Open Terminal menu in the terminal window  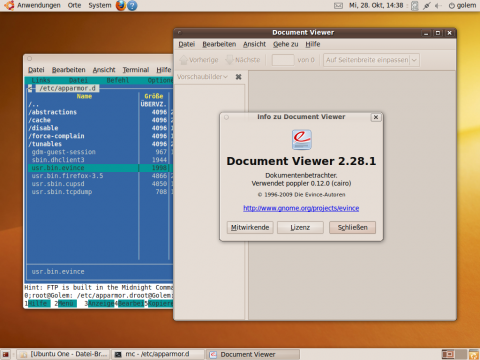click(x=136, y=70)
